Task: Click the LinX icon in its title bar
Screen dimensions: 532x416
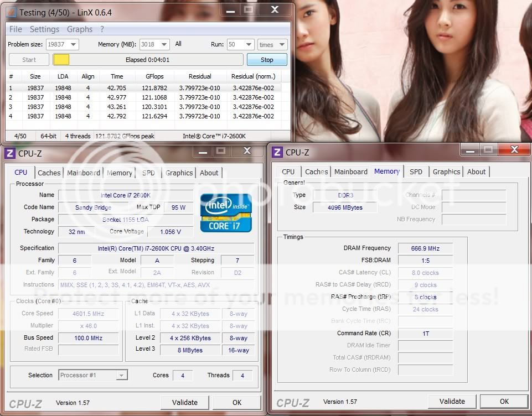Action: (11, 12)
